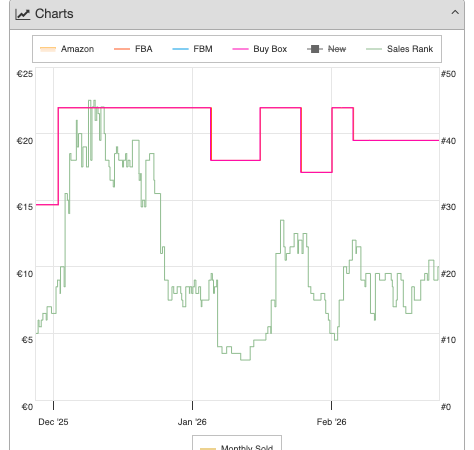Click the #30 rank axis label

pyautogui.click(x=448, y=207)
